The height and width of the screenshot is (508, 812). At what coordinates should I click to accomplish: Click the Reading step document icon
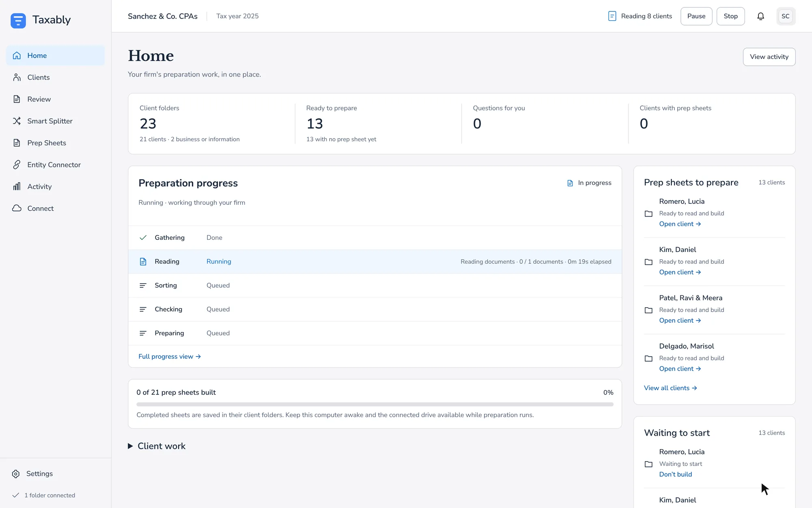pyautogui.click(x=143, y=262)
